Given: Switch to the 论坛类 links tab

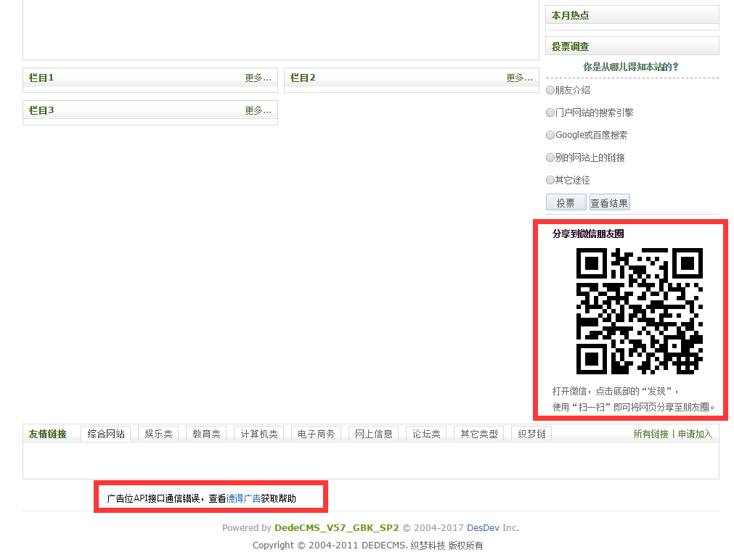Looking at the screenshot, I should [x=426, y=434].
